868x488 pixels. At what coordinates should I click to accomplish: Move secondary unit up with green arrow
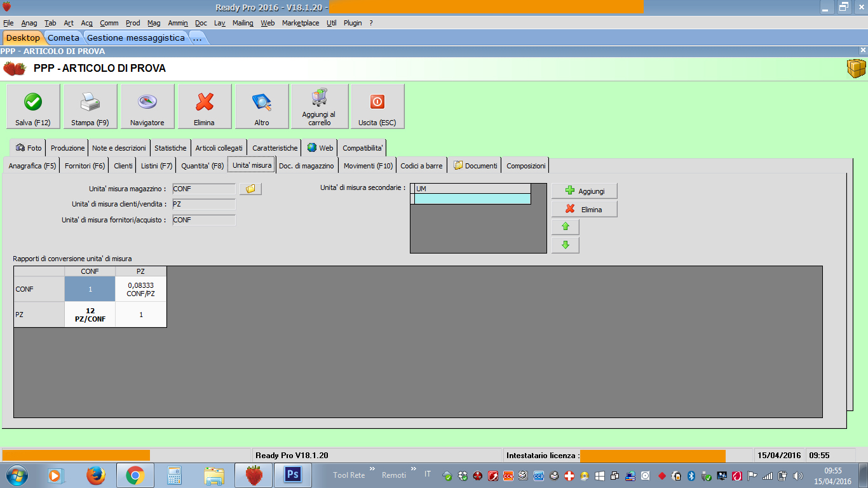click(566, 227)
